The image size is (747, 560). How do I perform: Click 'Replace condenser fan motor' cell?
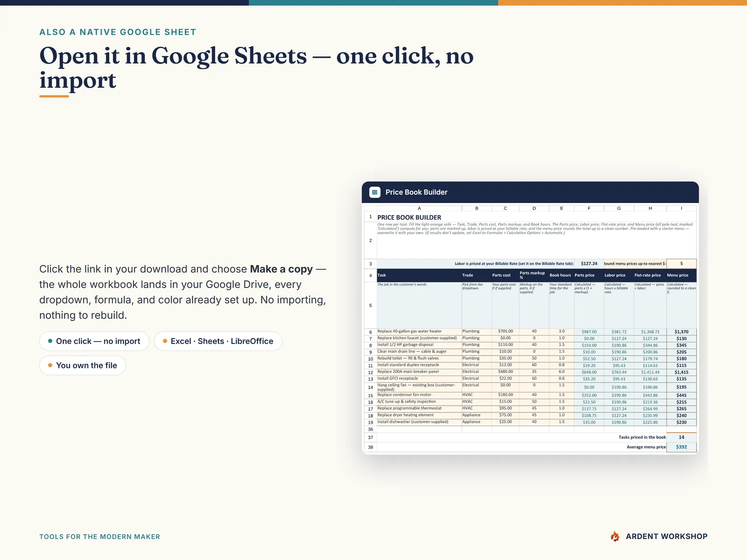pos(419,395)
